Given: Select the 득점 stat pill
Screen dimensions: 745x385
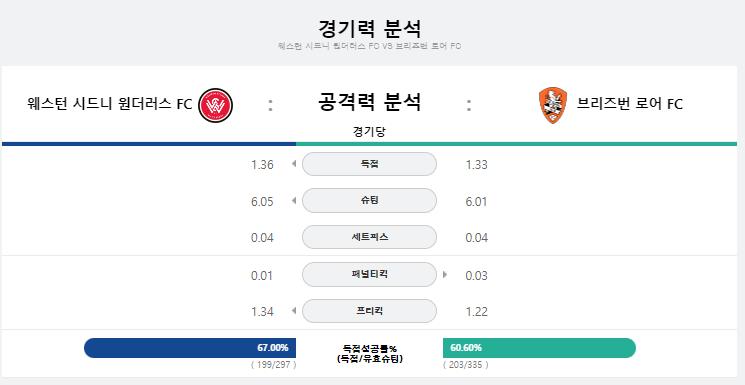Looking at the screenshot, I should point(369,164).
